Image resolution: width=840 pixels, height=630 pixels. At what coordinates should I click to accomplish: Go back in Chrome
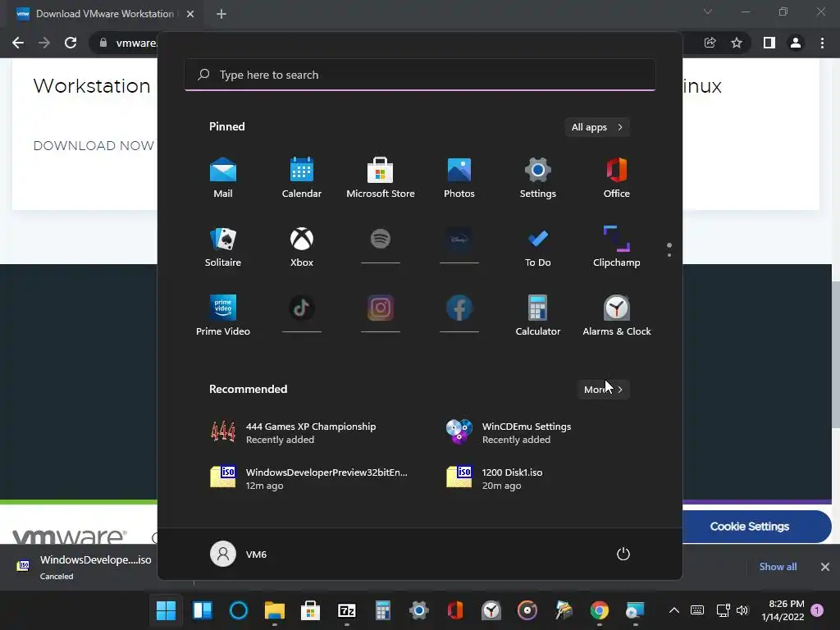pos(18,43)
